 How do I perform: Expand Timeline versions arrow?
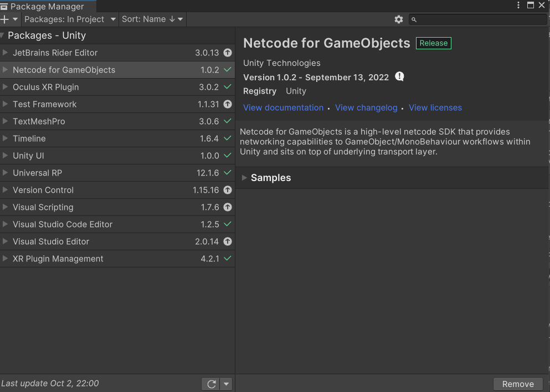(5, 138)
